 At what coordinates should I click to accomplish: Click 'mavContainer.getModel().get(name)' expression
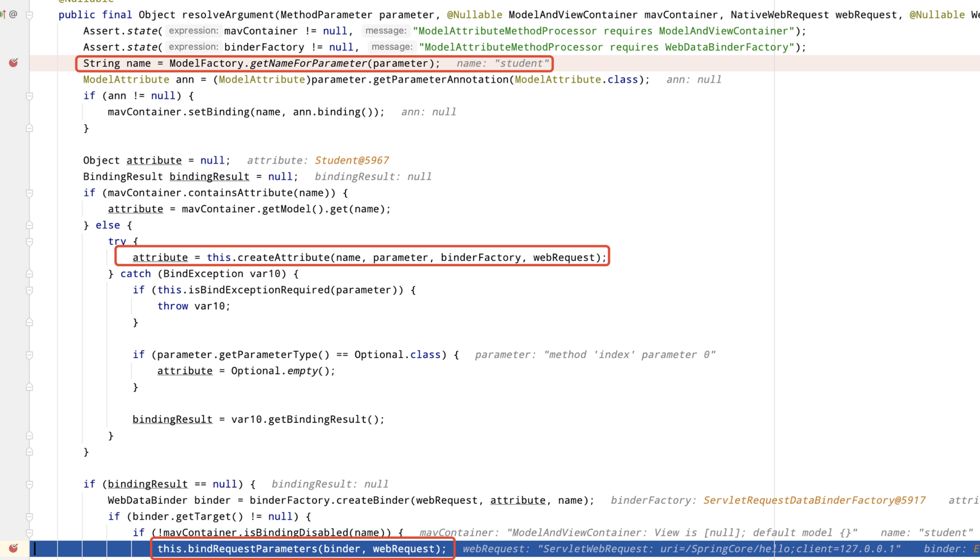pos(283,209)
